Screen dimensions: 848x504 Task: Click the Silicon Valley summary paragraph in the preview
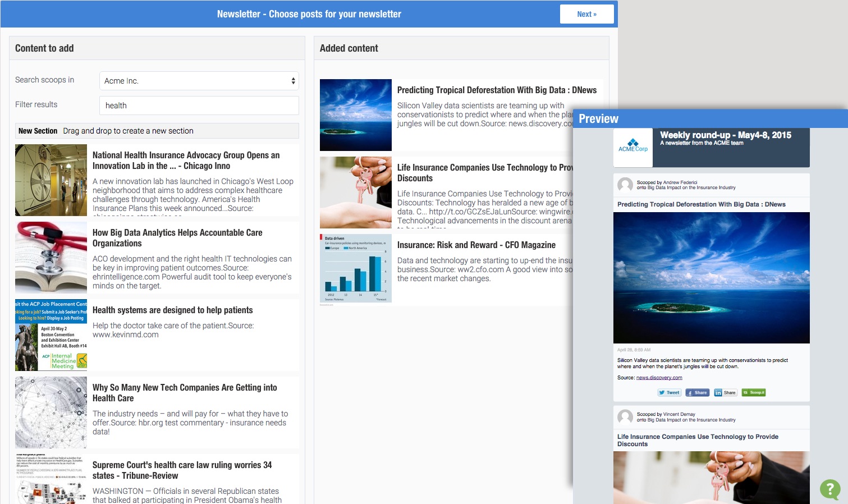pos(703,363)
